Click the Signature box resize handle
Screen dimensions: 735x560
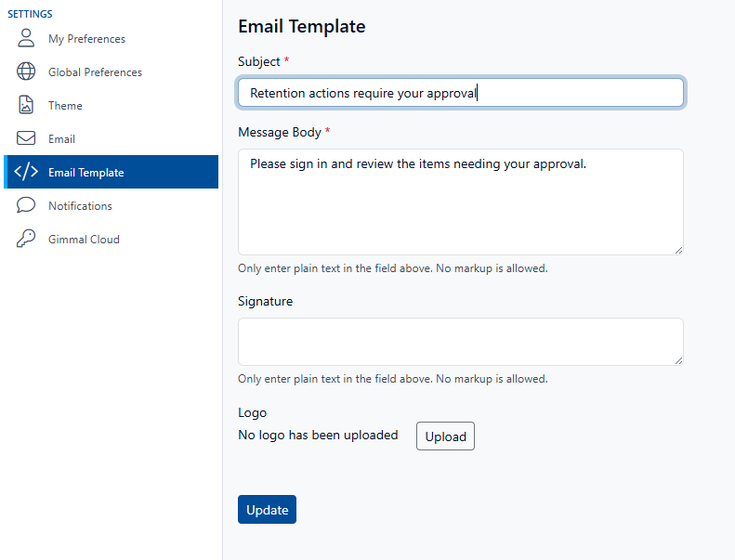(678, 359)
